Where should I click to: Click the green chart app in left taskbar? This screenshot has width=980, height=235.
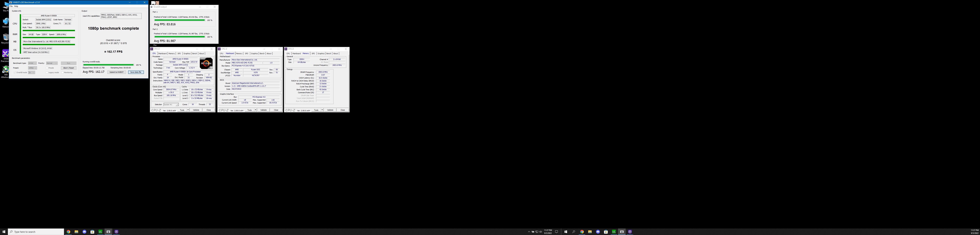tap(100, 232)
